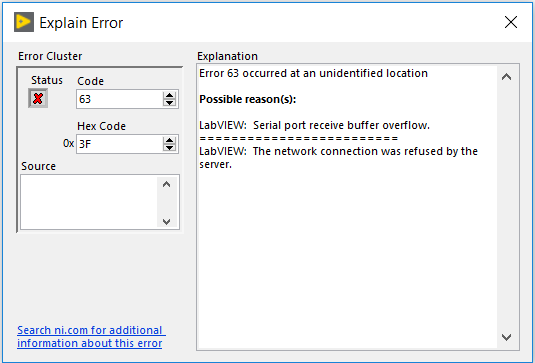Viewport: 535px width, 363px height.
Task: Click the Explanation scrollbar track
Action: click(x=508, y=207)
